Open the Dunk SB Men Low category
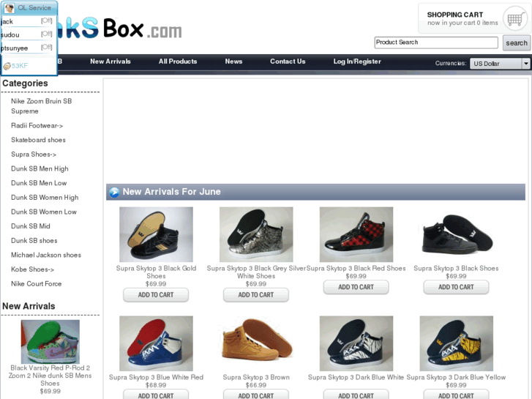 (39, 183)
